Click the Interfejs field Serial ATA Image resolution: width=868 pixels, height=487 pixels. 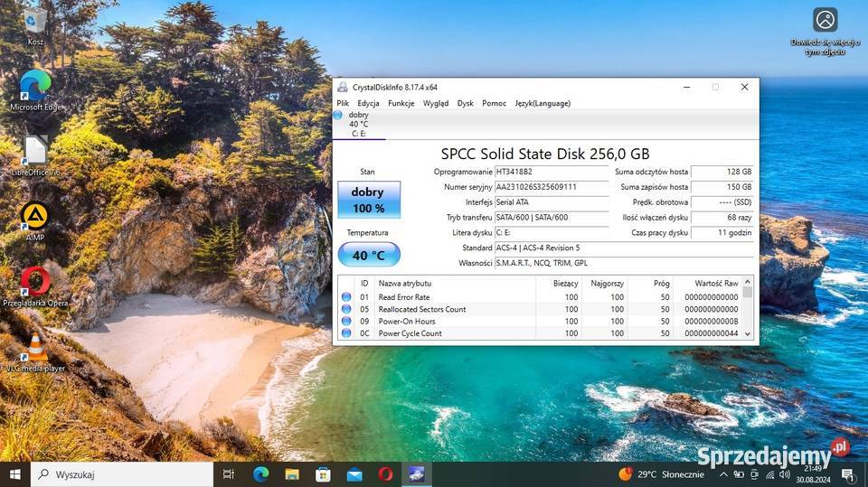[x=552, y=202]
